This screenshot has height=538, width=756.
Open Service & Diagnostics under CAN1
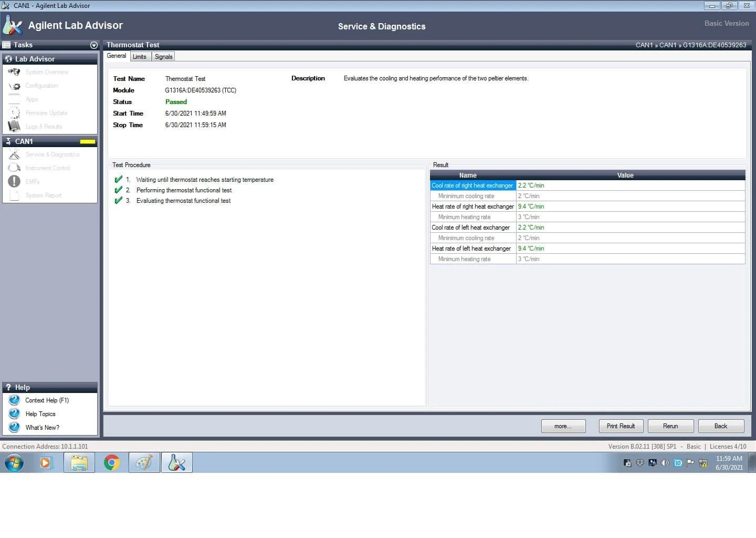click(52, 154)
